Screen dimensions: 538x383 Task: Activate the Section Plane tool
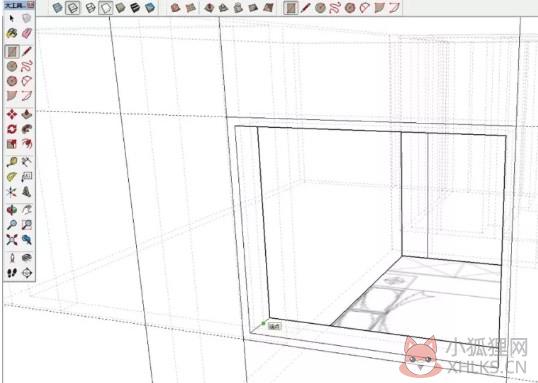pyautogui.click(x=26, y=273)
